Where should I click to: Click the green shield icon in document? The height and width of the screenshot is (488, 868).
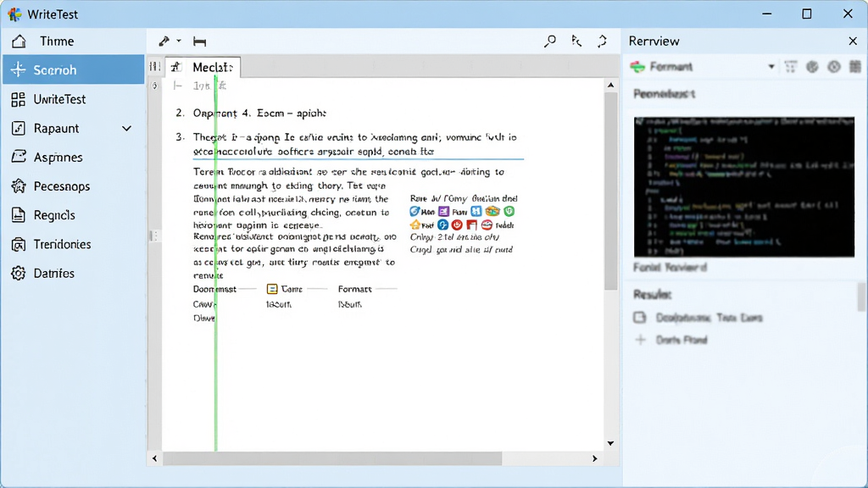tap(509, 211)
